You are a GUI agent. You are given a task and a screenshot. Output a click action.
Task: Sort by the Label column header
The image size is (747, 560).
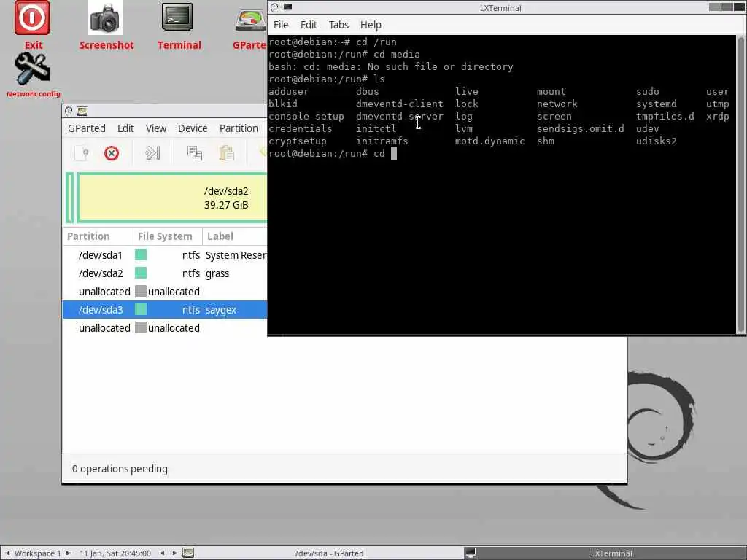pyautogui.click(x=235, y=236)
